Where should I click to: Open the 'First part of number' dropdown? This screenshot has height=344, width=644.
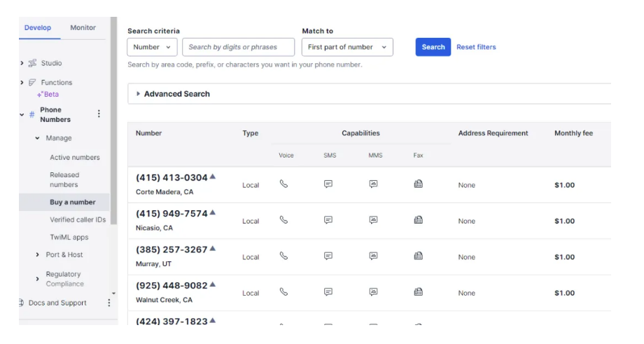(347, 47)
